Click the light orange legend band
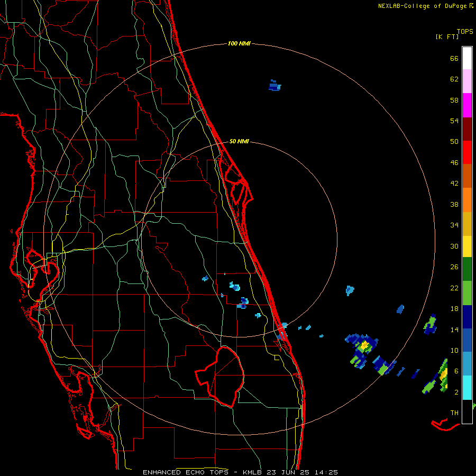 pos(467,200)
